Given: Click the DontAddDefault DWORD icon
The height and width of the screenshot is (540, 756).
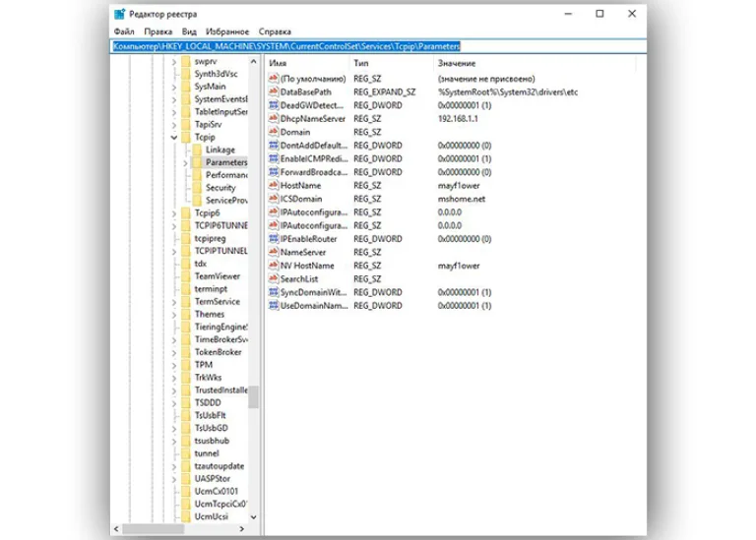Looking at the screenshot, I should pos(274,145).
